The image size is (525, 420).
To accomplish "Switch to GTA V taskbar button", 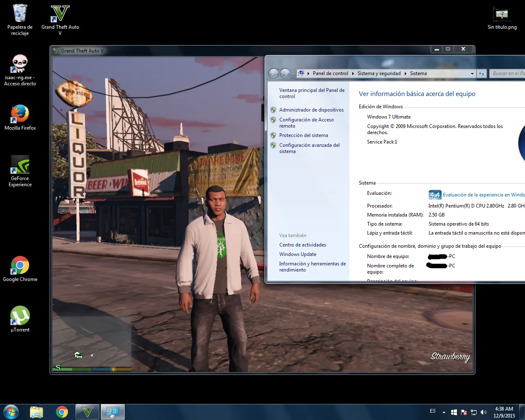I will click(87, 412).
